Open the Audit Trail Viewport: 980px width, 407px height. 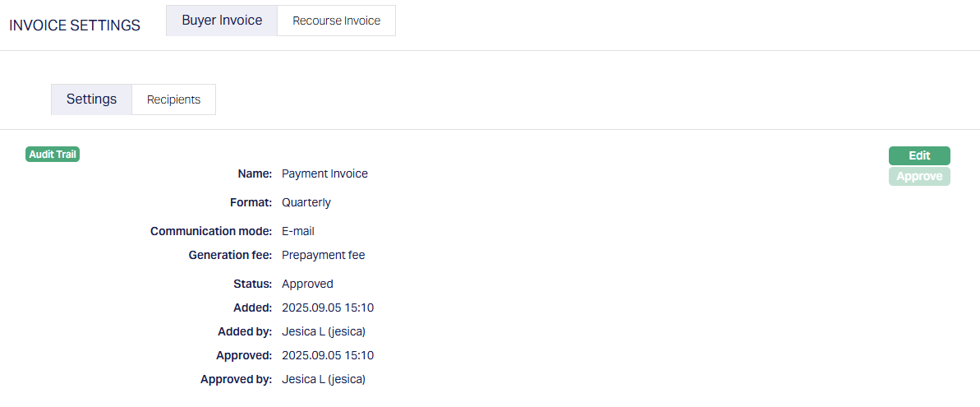(53, 154)
